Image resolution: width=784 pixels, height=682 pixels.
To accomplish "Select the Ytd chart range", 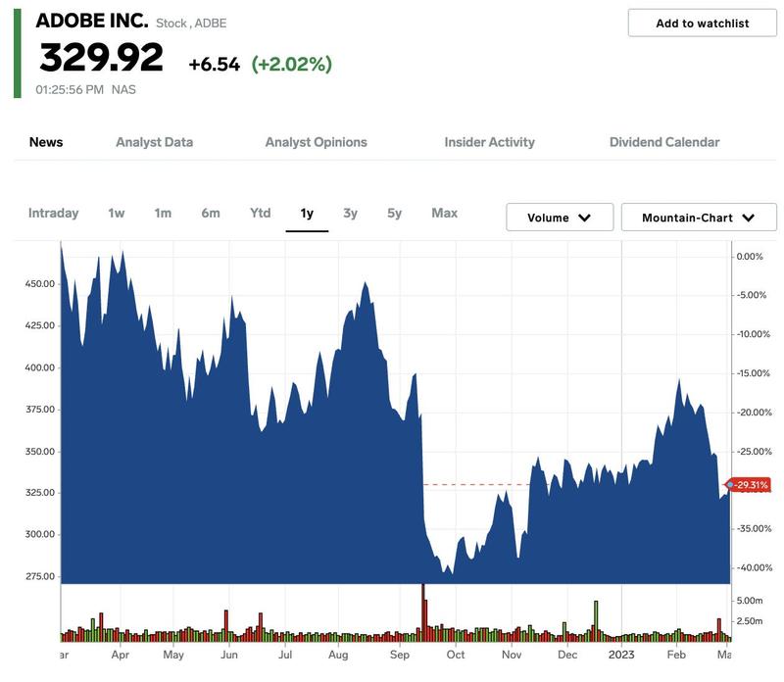I will pyautogui.click(x=260, y=213).
